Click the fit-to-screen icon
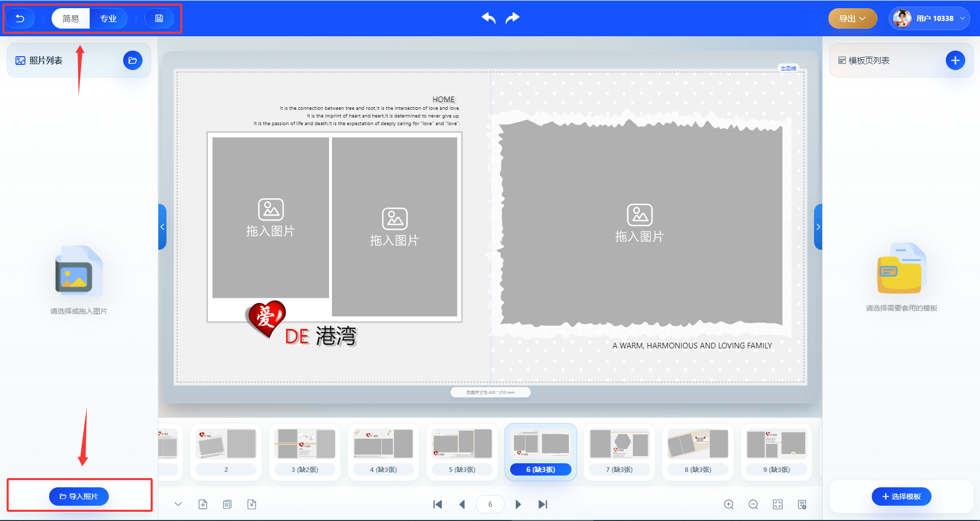The width and height of the screenshot is (980, 521). tap(778, 504)
